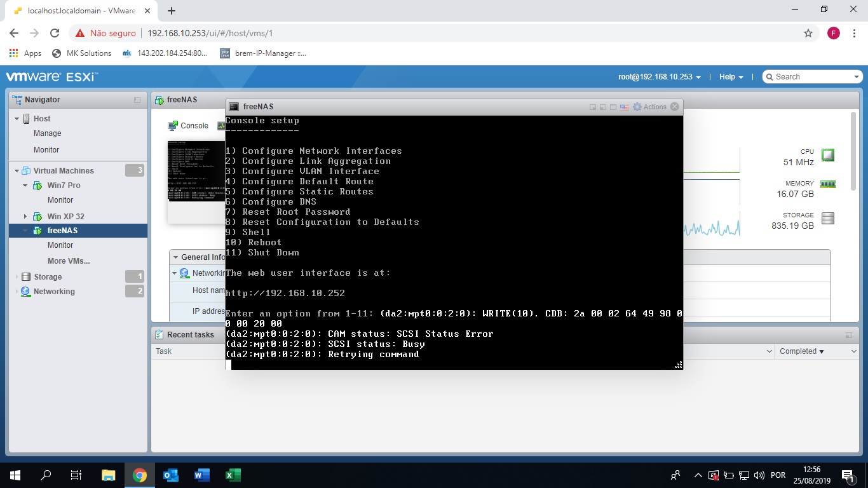Open the 143.202.184.254 bookmark
The height and width of the screenshot is (488, 868).
point(165,53)
